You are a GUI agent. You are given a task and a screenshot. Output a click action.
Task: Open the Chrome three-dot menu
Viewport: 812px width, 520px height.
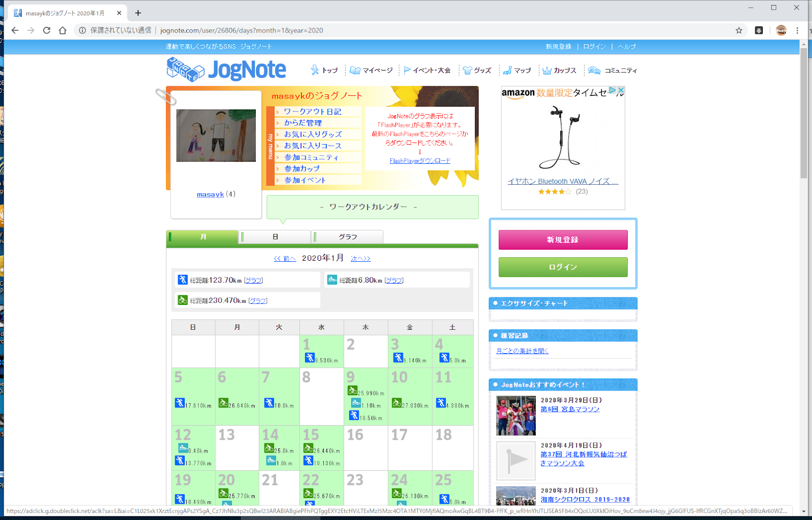point(797,30)
